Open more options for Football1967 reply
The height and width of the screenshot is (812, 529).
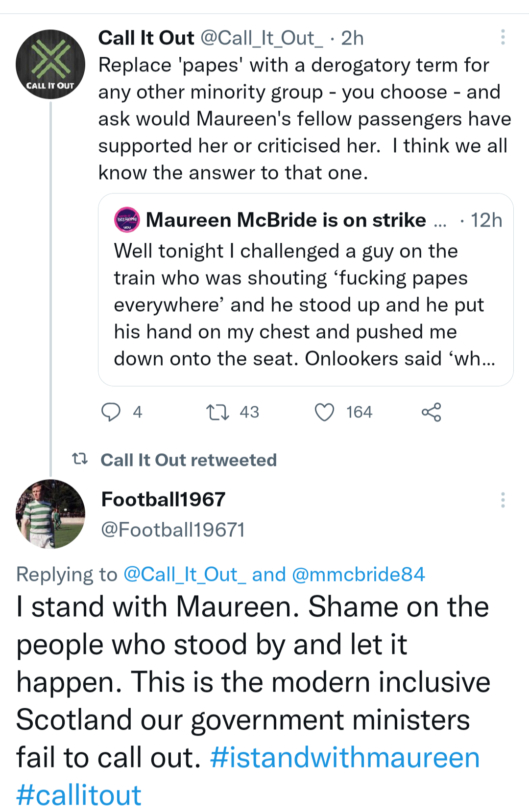click(x=503, y=500)
